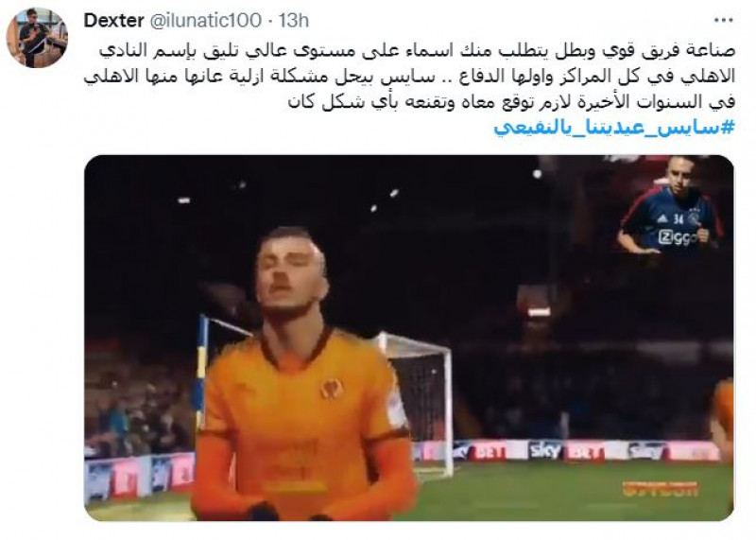Click the orange watermark in the video corner
The image size is (756, 540).
click(x=660, y=489)
